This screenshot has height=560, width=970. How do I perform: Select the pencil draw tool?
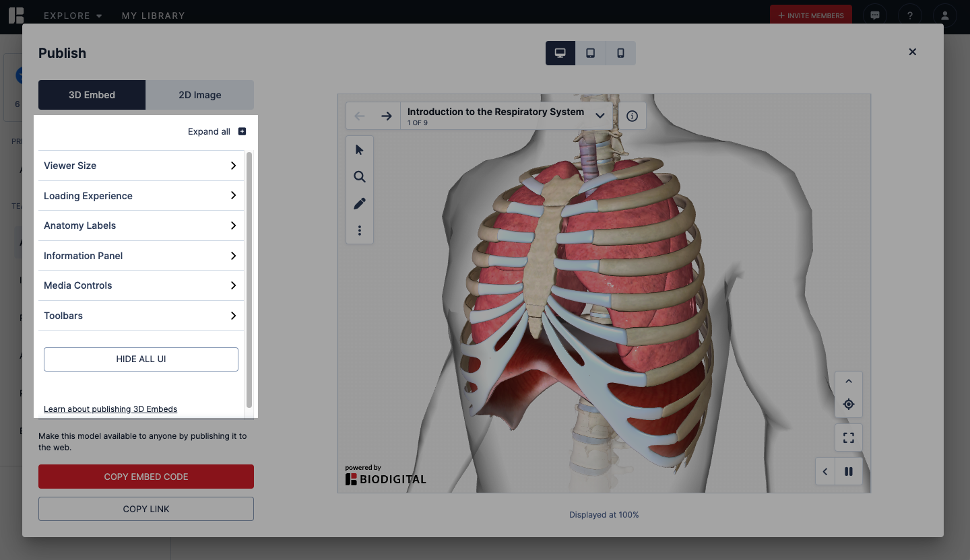point(359,203)
